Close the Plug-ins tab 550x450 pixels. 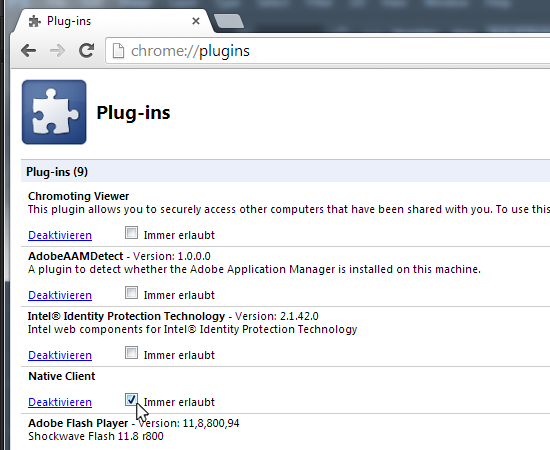[x=196, y=21]
